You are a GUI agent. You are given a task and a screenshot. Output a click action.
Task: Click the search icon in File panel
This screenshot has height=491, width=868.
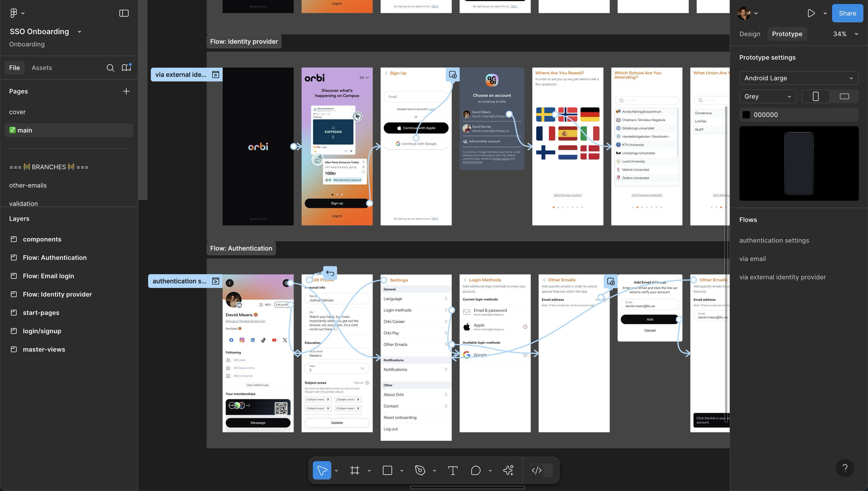[110, 68]
